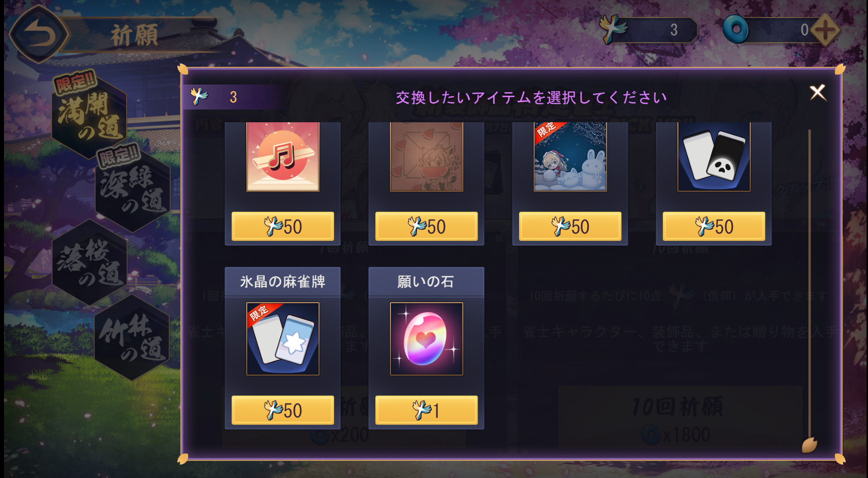Image resolution: width=868 pixels, height=478 pixels.
Task: Choose the 願いの石 rainbow egg icon
Action: (426, 339)
